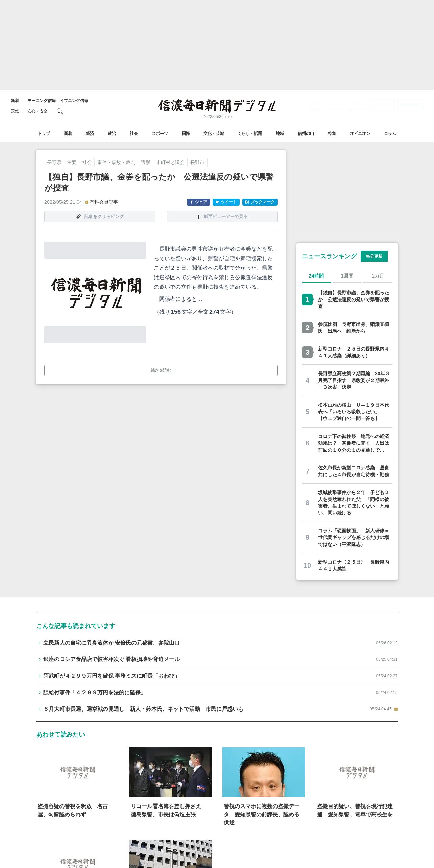The image size is (434, 868).
Task: Click the 信濃毎日新聞デジタル header logo
Action: (217, 106)
